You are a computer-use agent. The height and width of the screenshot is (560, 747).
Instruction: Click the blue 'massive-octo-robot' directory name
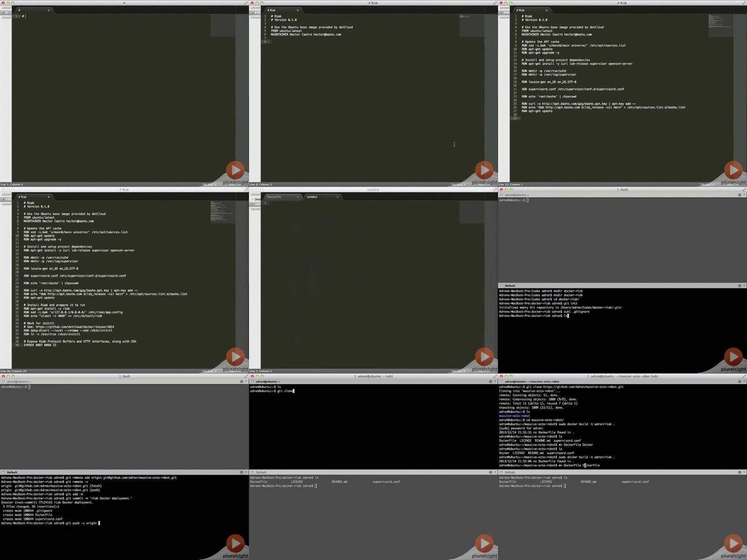(514, 416)
